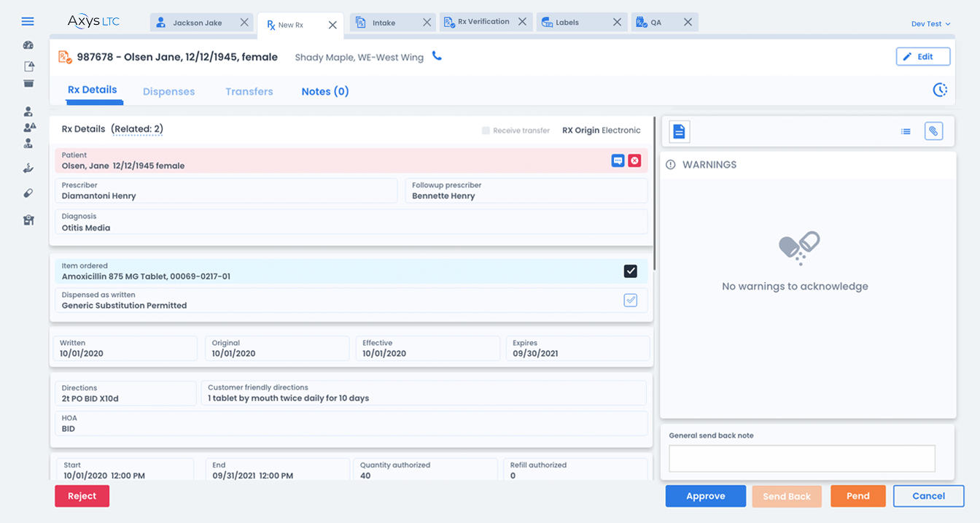The width and height of the screenshot is (980, 523).
Task: Click the Original date field
Action: pyautogui.click(x=277, y=348)
